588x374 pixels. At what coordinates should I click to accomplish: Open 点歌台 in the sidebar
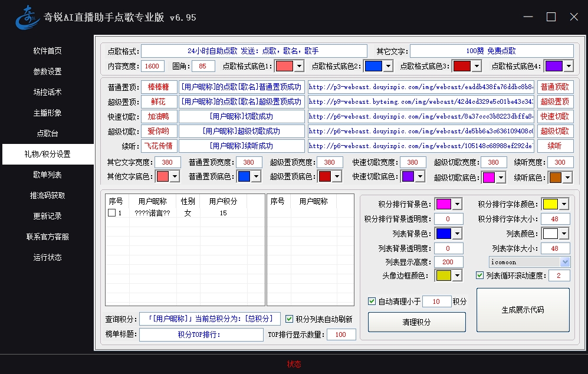click(x=47, y=133)
